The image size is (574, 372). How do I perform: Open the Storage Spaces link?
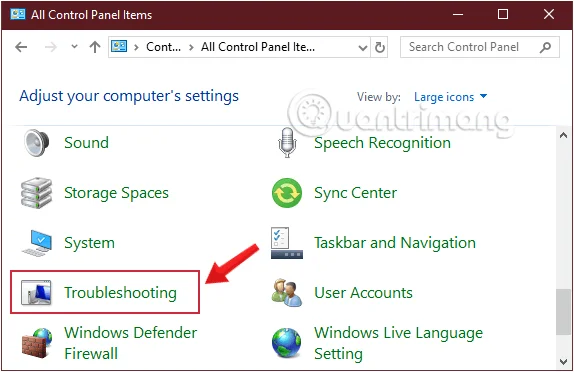pos(116,193)
